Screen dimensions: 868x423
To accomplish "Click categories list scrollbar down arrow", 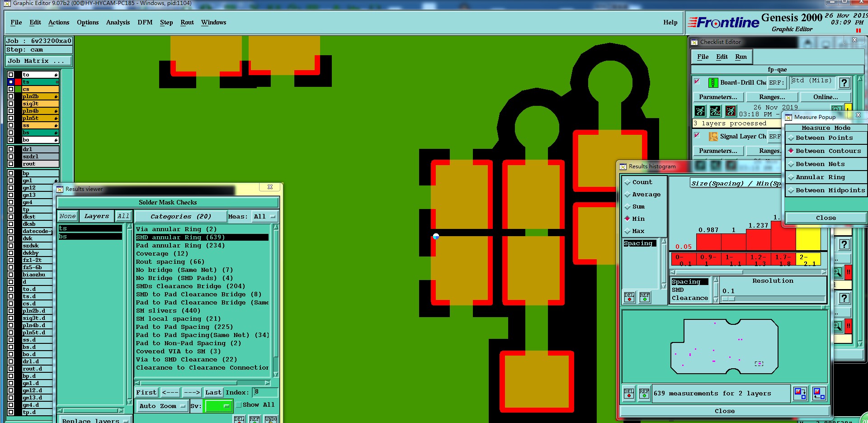I will [x=276, y=375].
